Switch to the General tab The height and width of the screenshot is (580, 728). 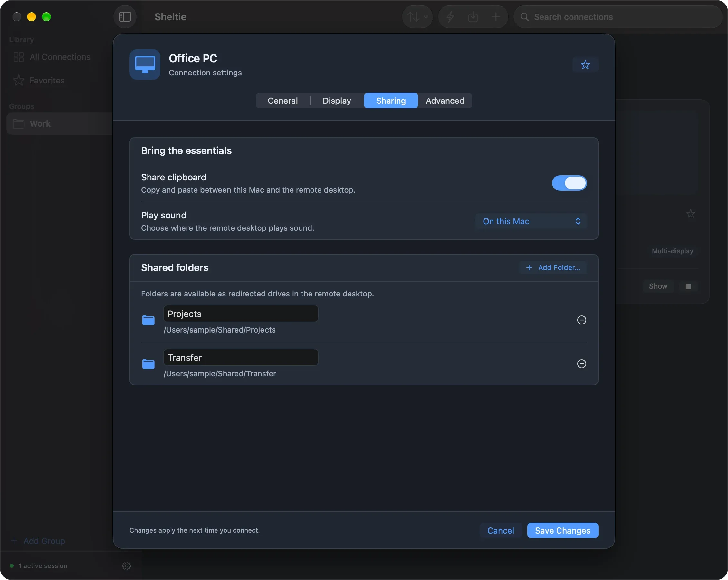tap(283, 101)
